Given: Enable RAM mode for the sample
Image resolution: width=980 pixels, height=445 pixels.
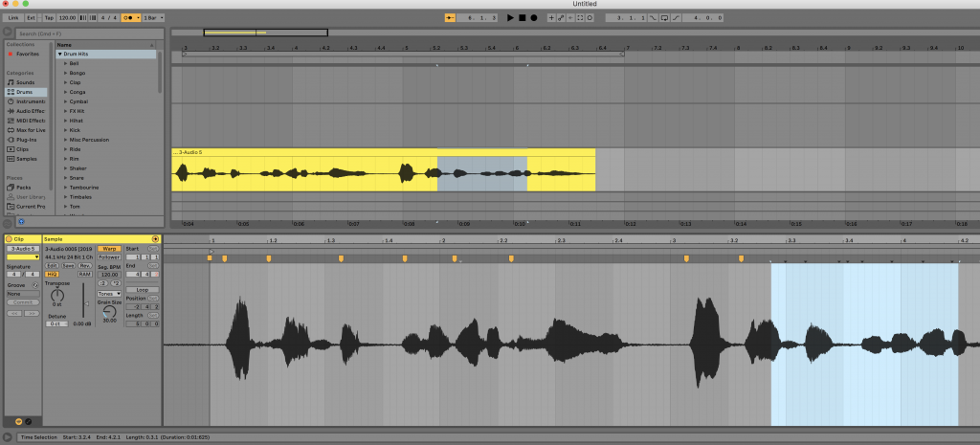Looking at the screenshot, I should pos(84,274).
